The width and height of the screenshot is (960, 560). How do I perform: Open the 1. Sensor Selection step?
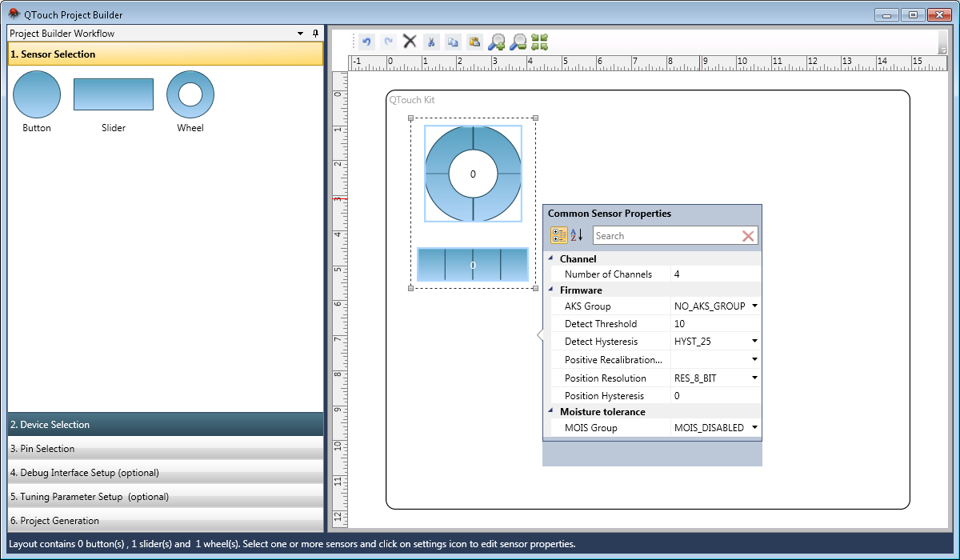point(166,54)
